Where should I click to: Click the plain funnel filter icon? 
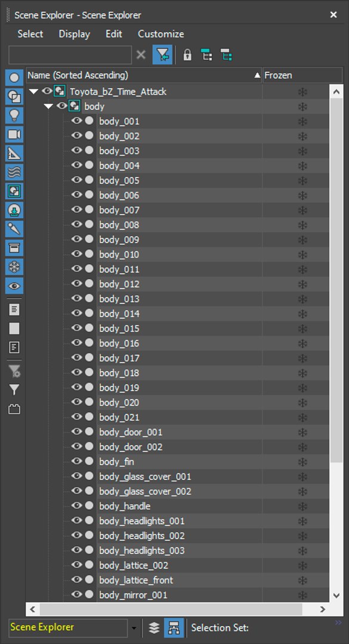[14, 390]
